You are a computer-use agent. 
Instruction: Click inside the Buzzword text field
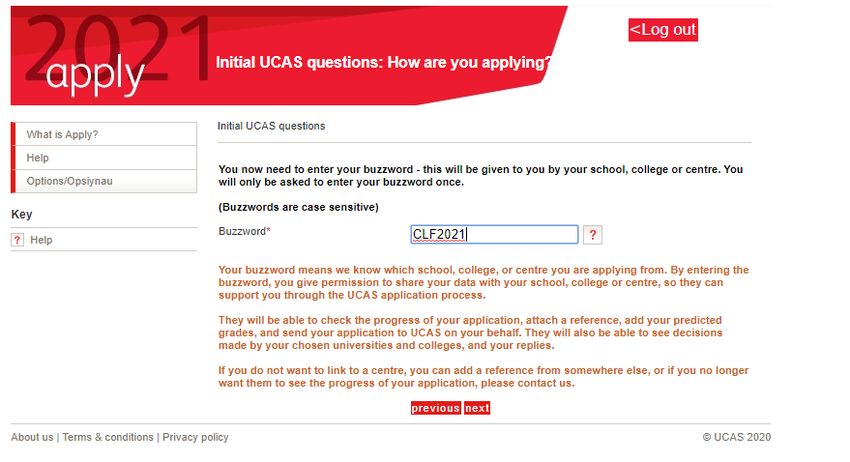(x=494, y=234)
